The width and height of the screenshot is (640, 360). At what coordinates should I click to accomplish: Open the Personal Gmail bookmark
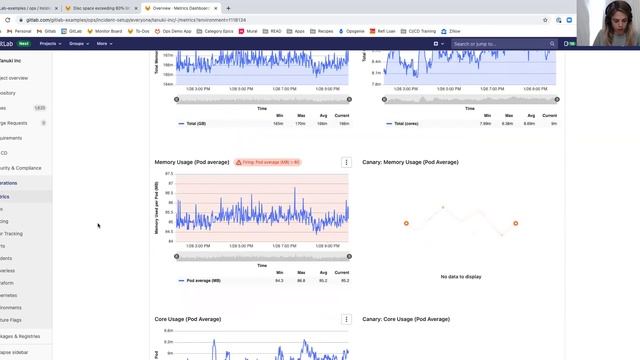[19, 31]
